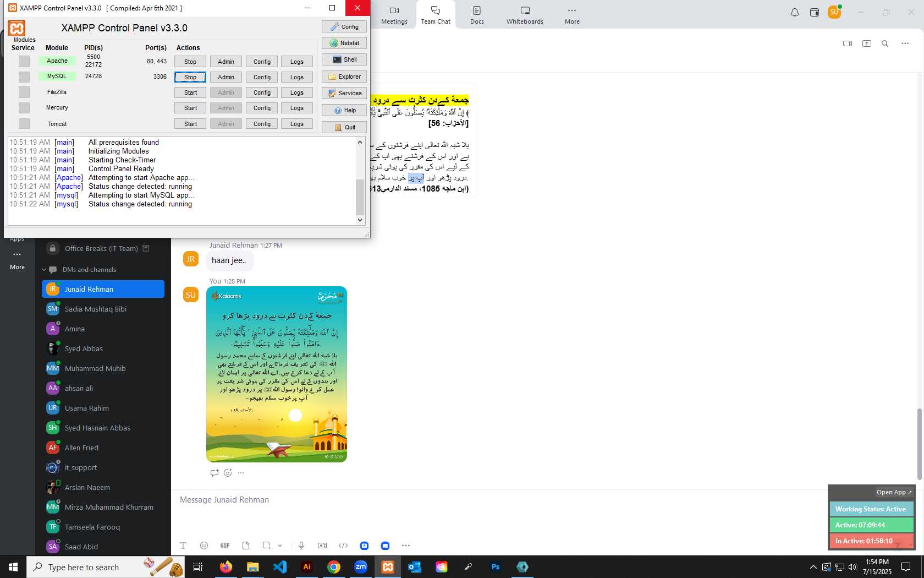
Task: Toggle Tomcat service checkbox
Action: point(24,123)
